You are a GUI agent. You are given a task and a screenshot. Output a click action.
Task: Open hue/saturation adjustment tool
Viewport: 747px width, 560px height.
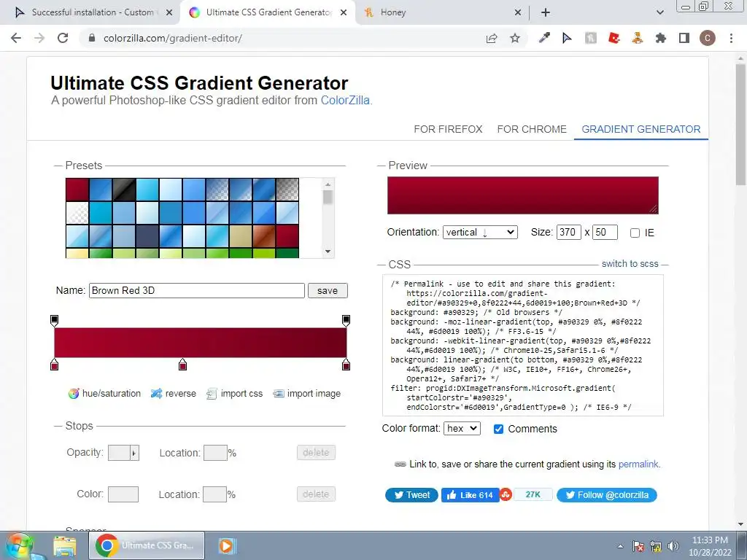tap(105, 393)
